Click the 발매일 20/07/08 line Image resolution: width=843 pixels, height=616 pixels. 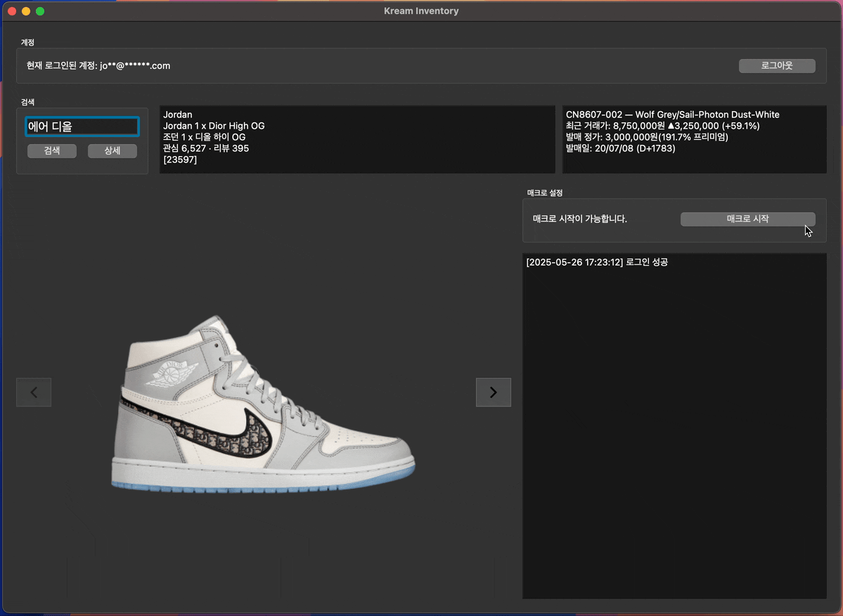(x=620, y=148)
